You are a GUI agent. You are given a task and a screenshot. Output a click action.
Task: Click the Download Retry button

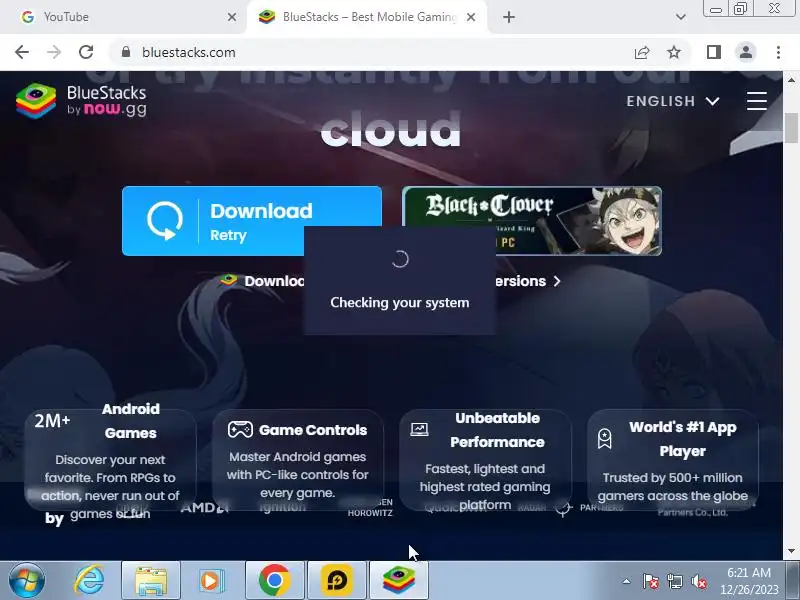point(252,220)
